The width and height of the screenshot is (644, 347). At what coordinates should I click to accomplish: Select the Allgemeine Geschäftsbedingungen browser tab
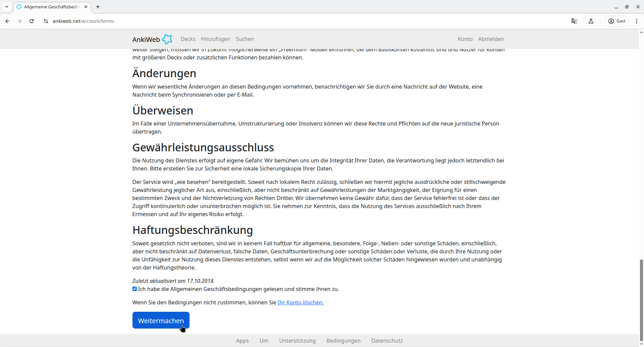click(x=52, y=7)
